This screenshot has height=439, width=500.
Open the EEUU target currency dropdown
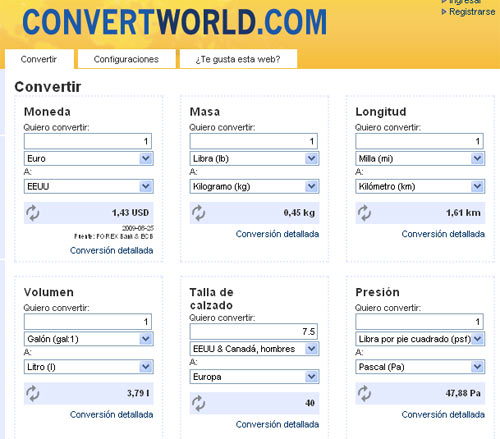pos(88,186)
